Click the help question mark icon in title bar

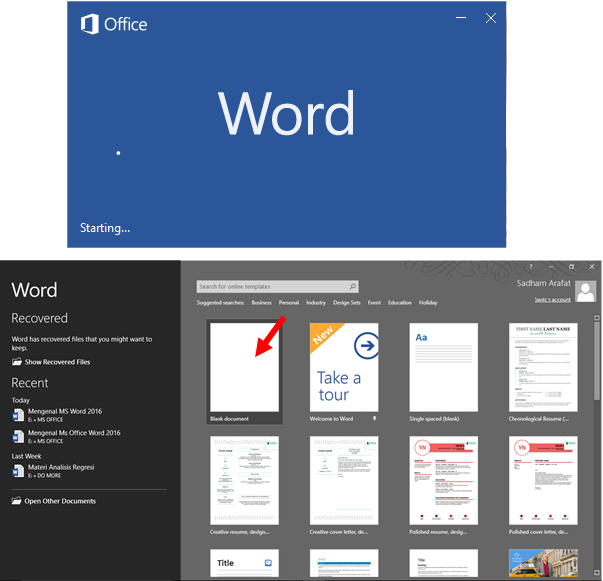[531, 266]
